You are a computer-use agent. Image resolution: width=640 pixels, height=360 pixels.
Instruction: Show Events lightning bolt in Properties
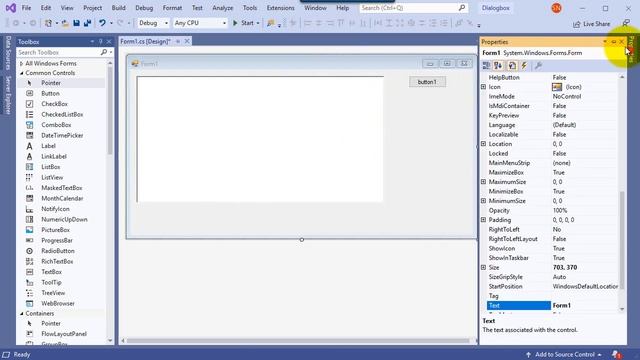coord(524,65)
